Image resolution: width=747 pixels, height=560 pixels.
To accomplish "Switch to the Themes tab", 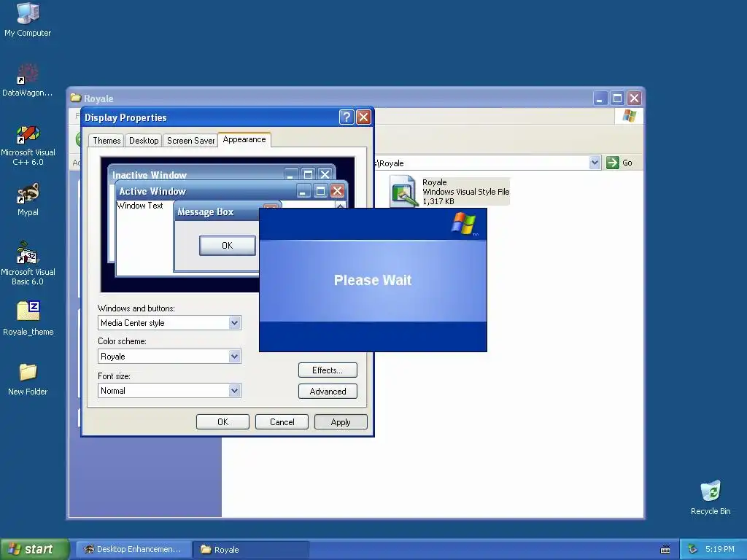I will click(107, 141).
